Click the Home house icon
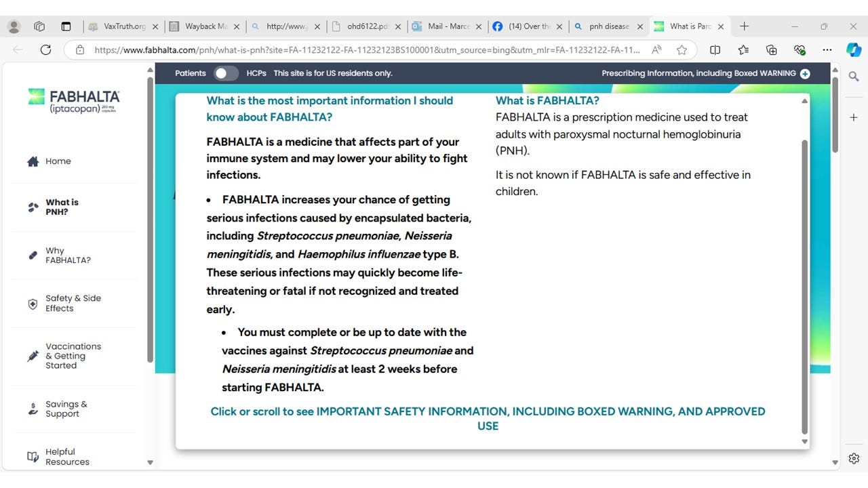Viewport: 868px width, 488px height. (x=33, y=161)
